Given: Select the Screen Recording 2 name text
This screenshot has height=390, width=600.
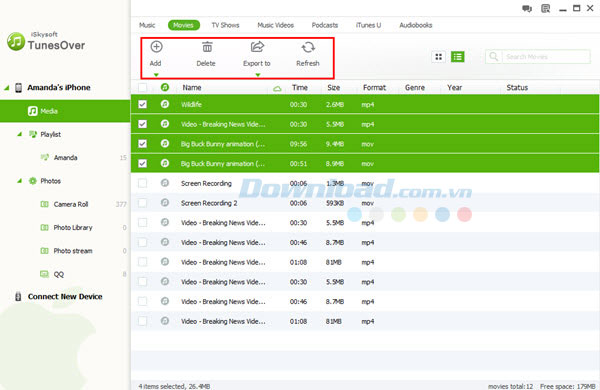Looking at the screenshot, I should 209,203.
